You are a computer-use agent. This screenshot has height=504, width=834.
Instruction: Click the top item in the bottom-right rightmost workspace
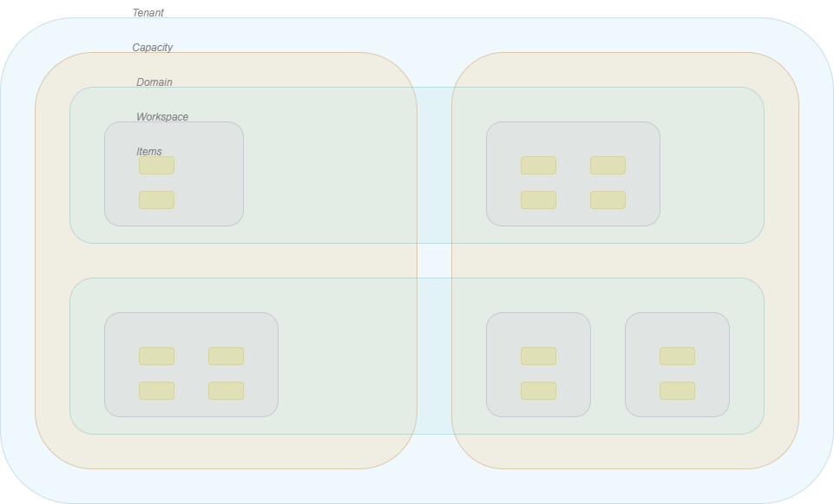pos(678,356)
